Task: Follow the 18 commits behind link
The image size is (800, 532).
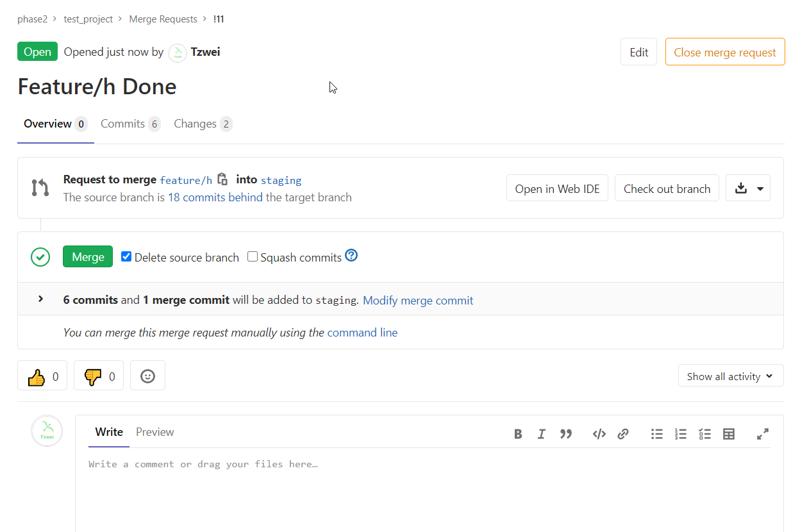Action: coord(215,197)
